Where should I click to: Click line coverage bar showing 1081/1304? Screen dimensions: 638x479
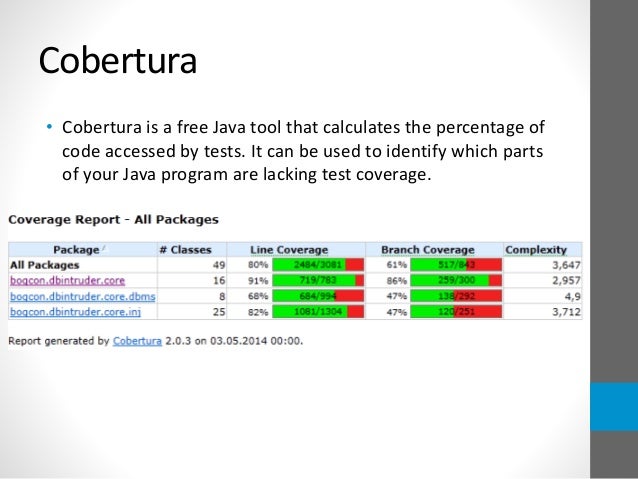point(318,312)
